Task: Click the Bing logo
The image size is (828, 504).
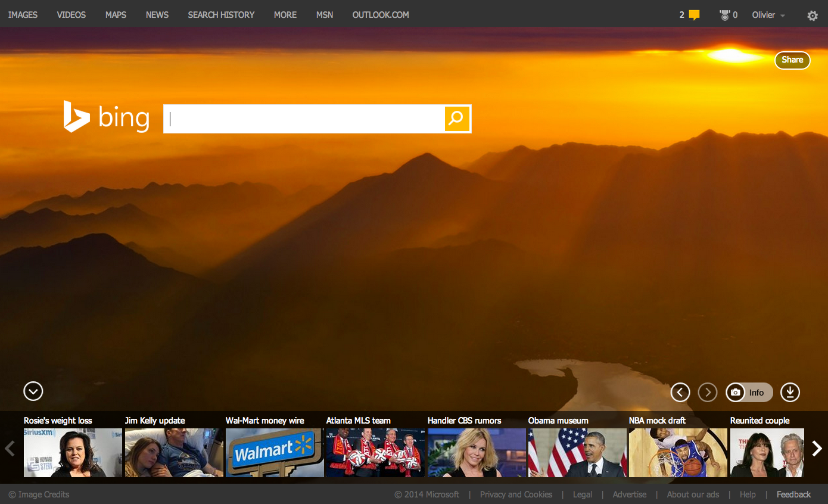Action: pos(107,117)
